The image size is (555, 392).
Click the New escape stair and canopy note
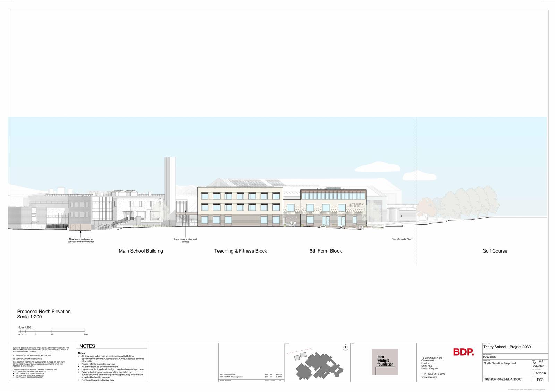coord(185,240)
